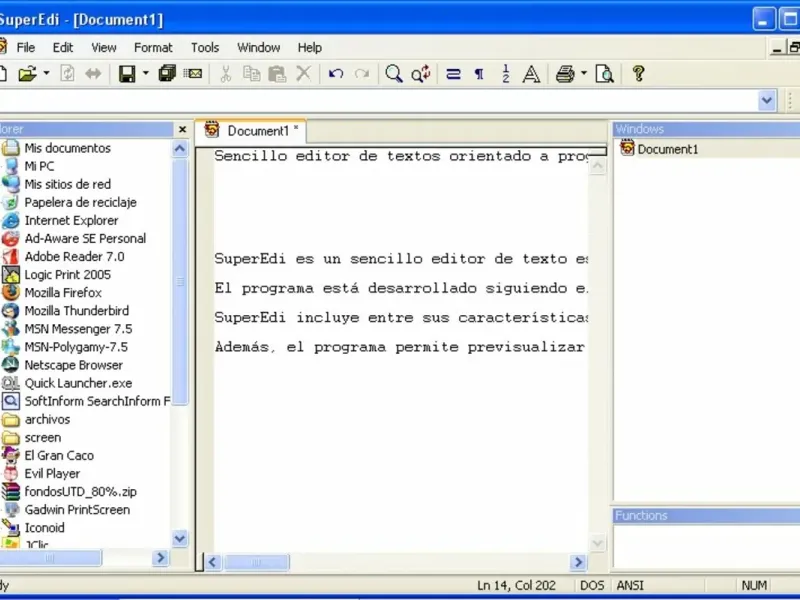
Task: Open Print Preview icon
Action: tap(604, 74)
